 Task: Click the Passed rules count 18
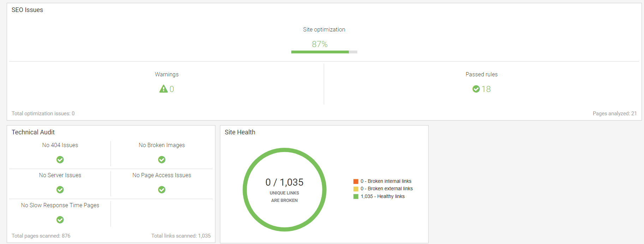click(486, 89)
